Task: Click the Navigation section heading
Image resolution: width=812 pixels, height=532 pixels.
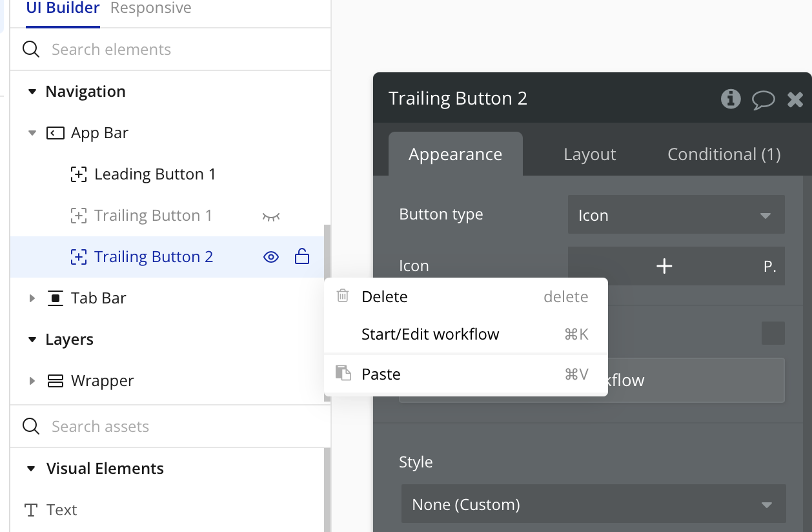Action: pos(85,92)
